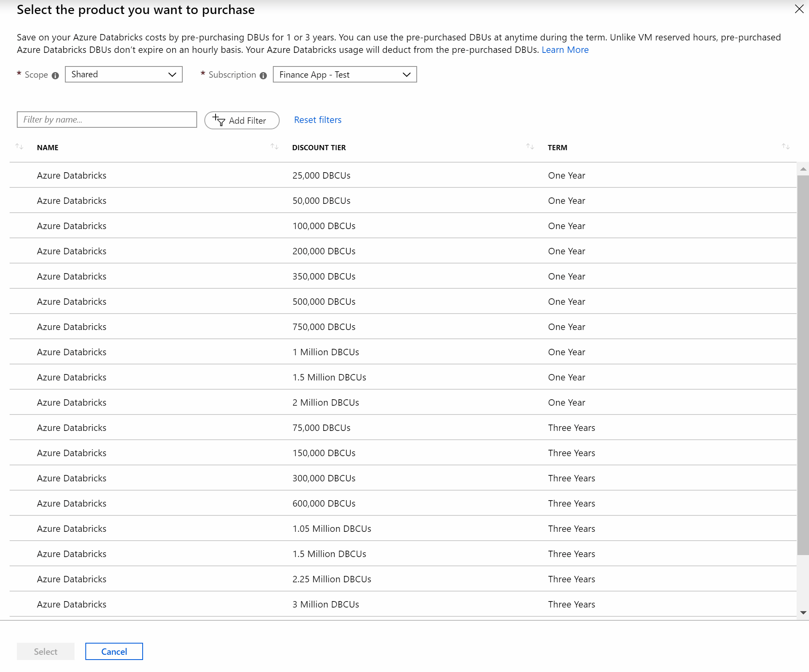Click the vertical scrollbar thumb

point(803,365)
